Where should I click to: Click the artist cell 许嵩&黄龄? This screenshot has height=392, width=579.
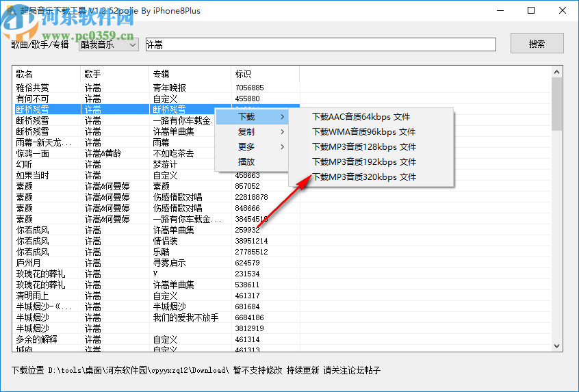coord(103,153)
